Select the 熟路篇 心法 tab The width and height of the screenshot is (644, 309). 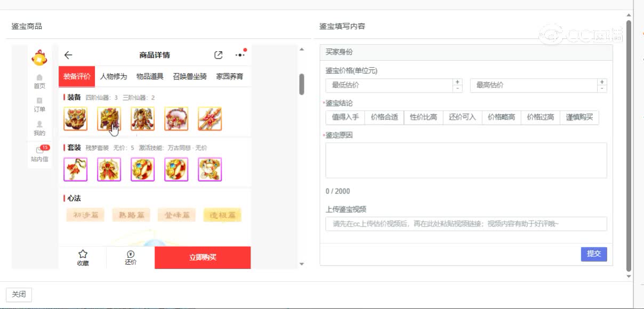(131, 215)
